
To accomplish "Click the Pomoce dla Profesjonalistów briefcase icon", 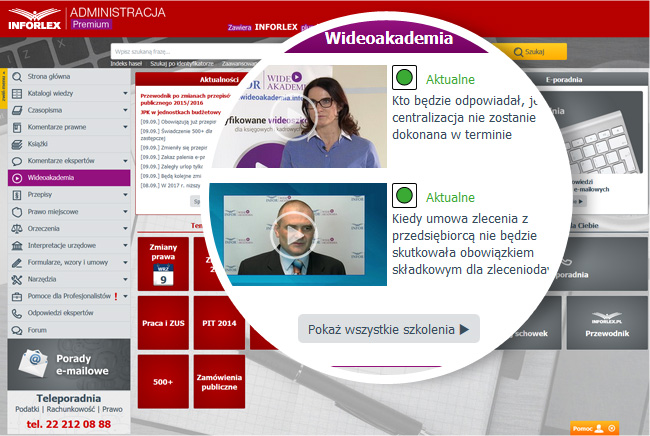I will coord(17,297).
